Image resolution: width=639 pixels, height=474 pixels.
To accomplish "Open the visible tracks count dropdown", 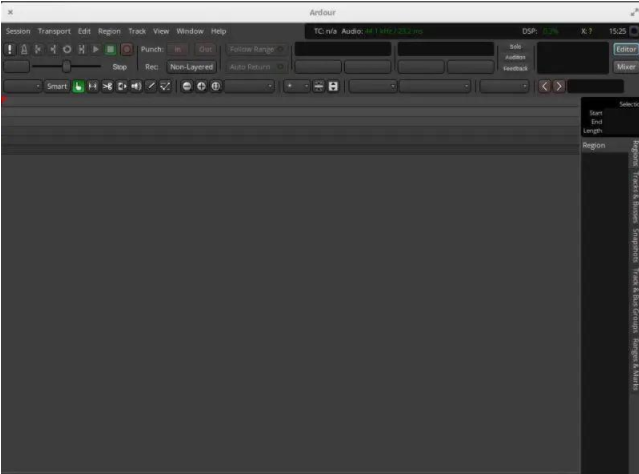I will click(x=297, y=86).
